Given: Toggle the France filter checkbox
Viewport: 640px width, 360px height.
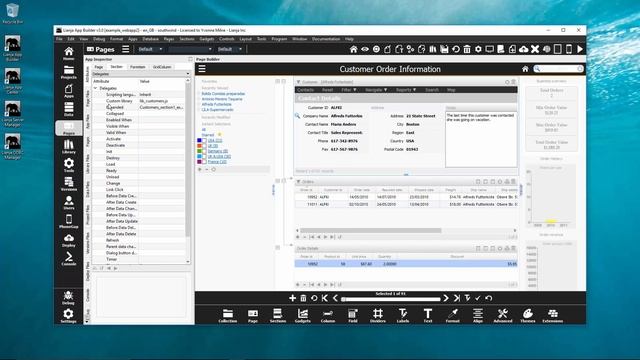Looking at the screenshot, I should [x=204, y=162].
